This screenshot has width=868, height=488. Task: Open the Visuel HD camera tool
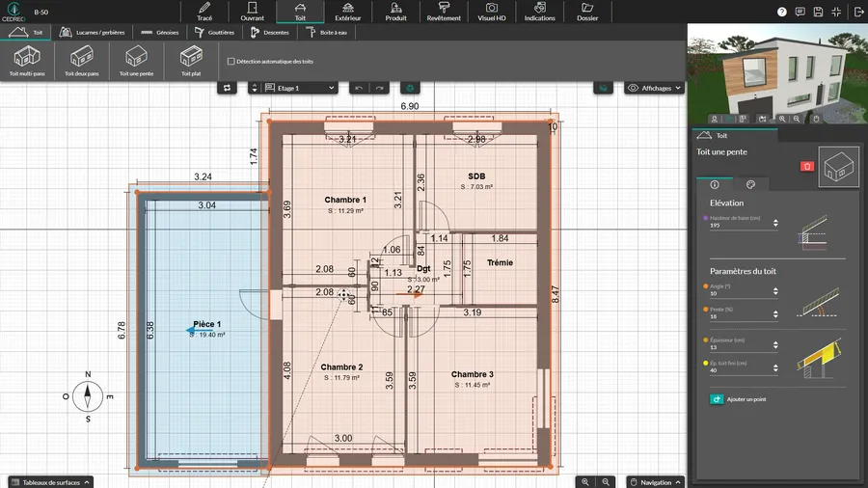(x=492, y=12)
